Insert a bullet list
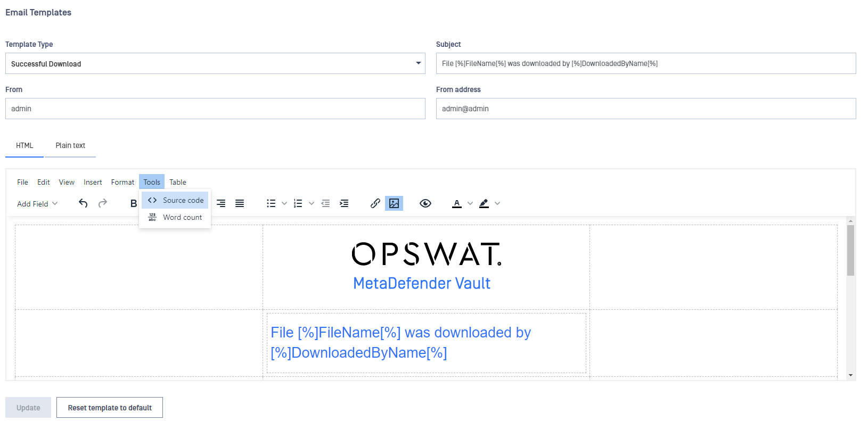Image resolution: width=868 pixels, height=421 pixels. pos(271,203)
